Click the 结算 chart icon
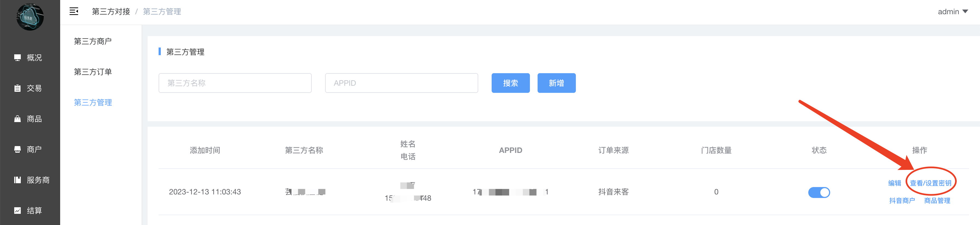 click(17, 211)
